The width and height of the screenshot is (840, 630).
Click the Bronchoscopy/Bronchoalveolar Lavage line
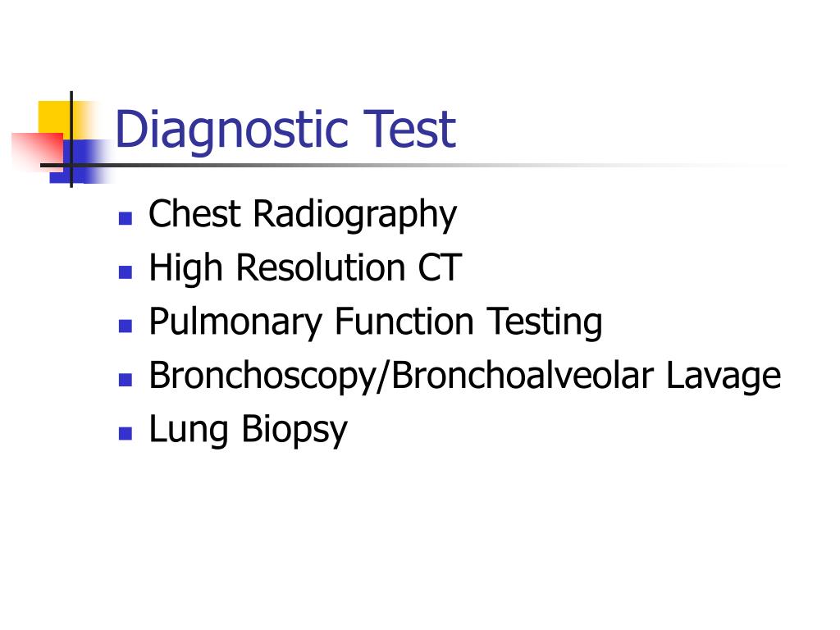point(464,376)
